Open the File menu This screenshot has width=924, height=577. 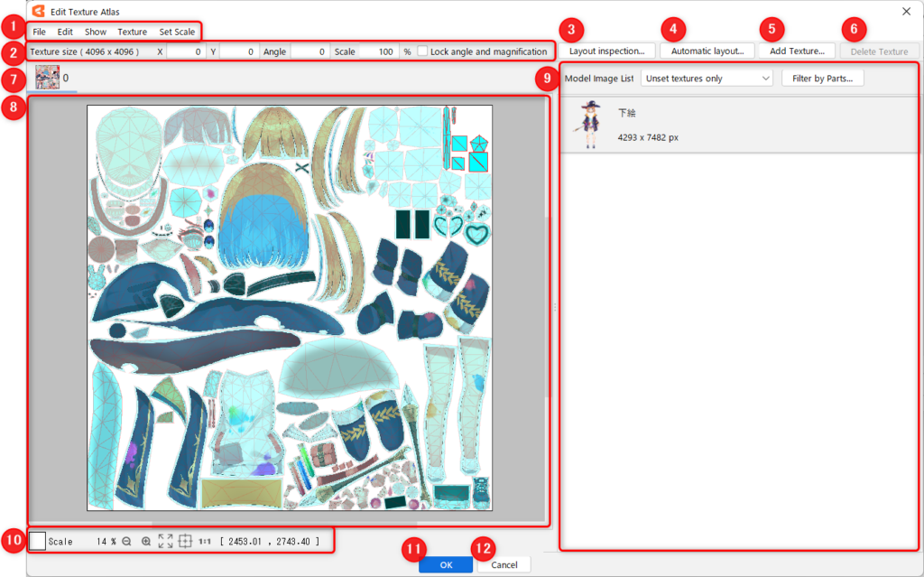pos(39,32)
